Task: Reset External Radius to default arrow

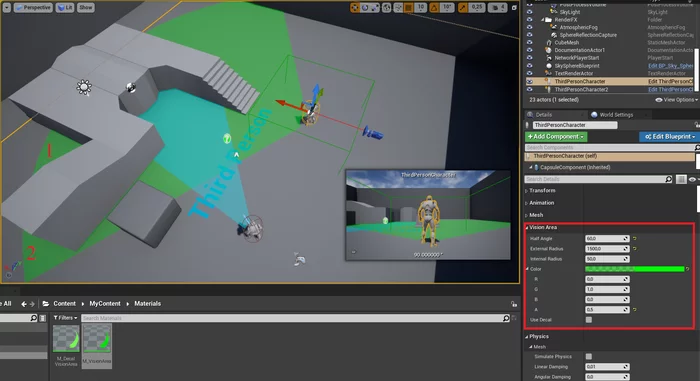Action: 634,249
